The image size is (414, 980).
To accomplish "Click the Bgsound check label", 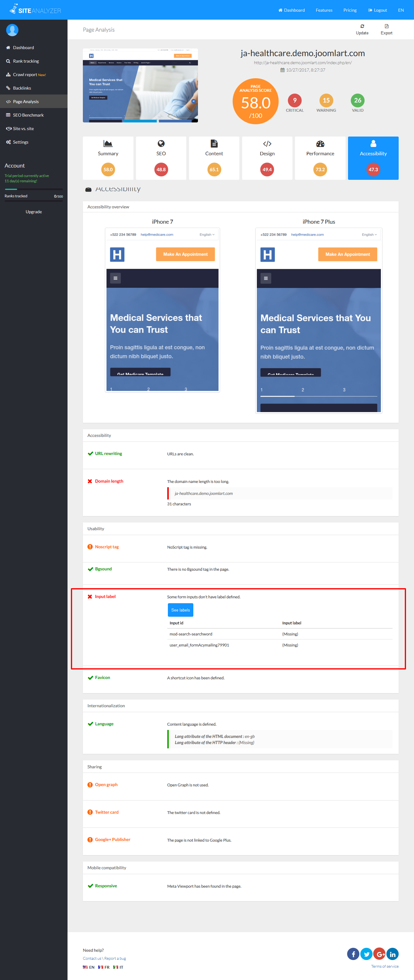I will [x=103, y=569].
